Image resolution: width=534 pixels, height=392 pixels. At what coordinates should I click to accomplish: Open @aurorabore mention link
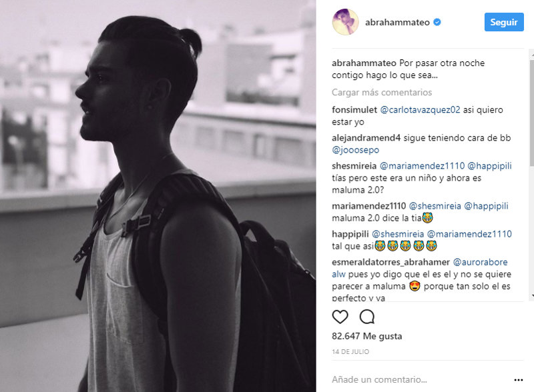(x=480, y=262)
